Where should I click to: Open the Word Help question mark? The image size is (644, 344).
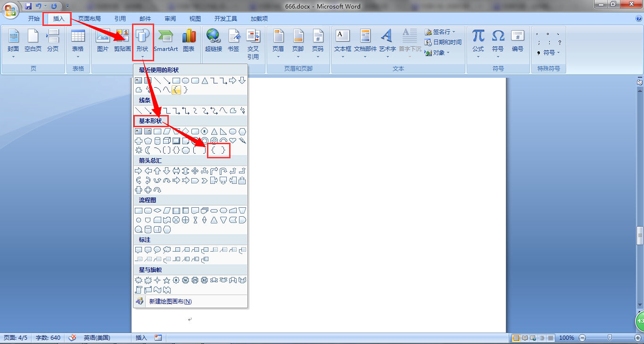(639, 18)
